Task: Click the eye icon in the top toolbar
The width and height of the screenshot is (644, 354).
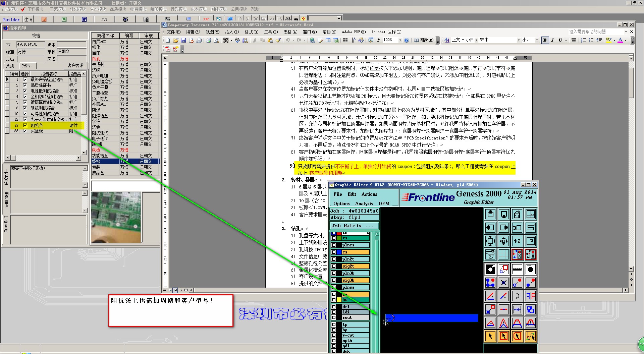Action: (125, 19)
